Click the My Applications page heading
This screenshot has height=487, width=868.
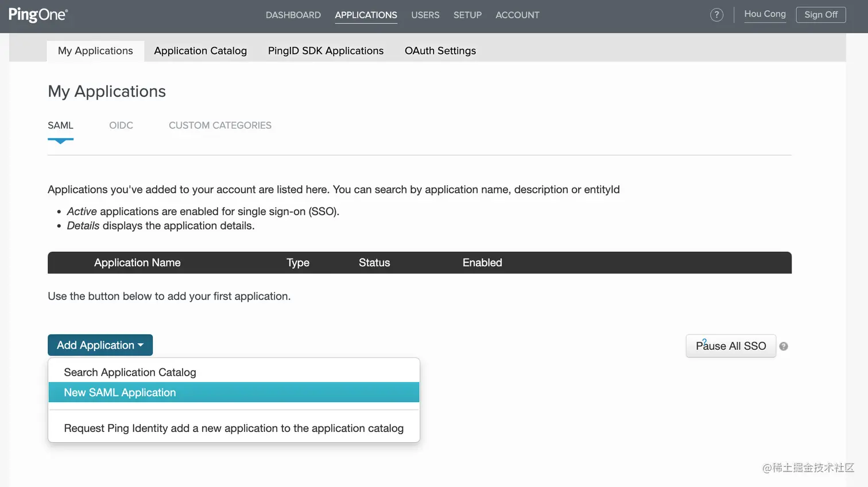click(x=107, y=91)
